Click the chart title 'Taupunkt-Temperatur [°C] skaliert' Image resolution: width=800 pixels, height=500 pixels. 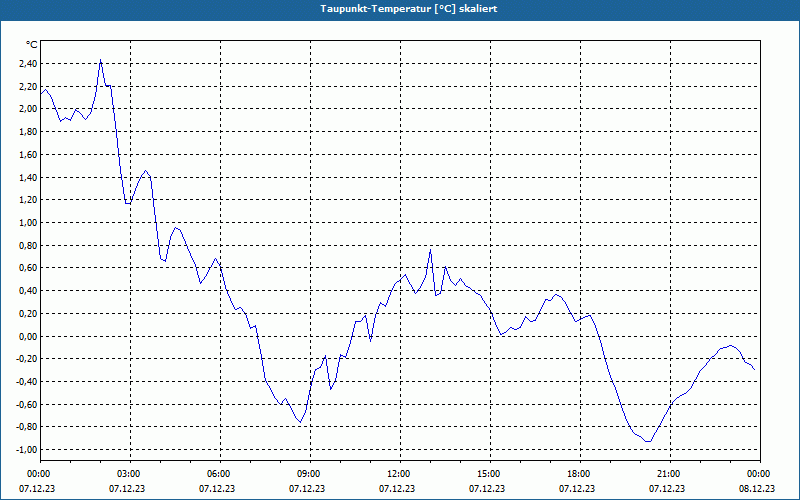[x=409, y=9]
